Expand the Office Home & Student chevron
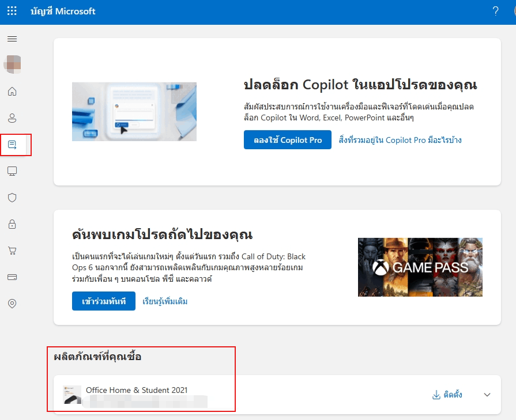 [x=487, y=395]
